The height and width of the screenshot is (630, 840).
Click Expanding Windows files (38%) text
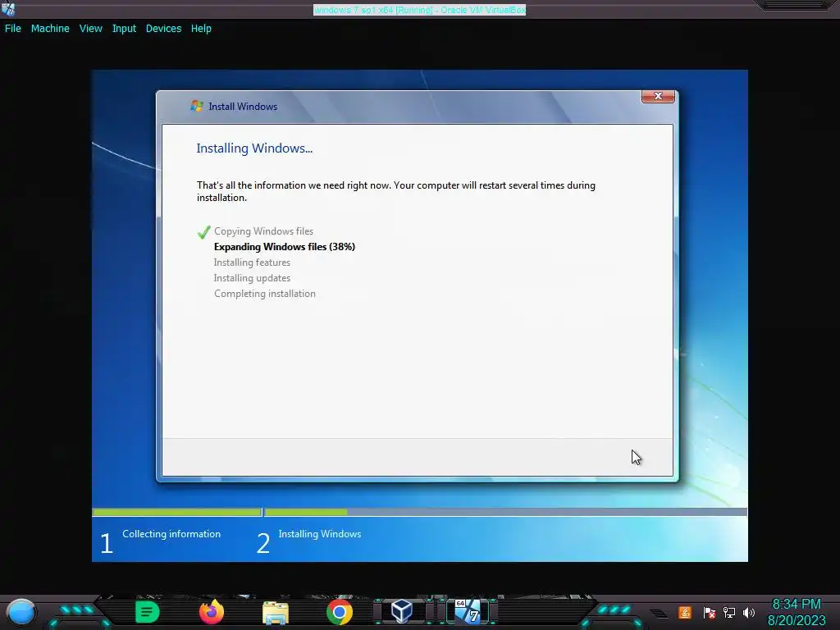[x=285, y=247]
